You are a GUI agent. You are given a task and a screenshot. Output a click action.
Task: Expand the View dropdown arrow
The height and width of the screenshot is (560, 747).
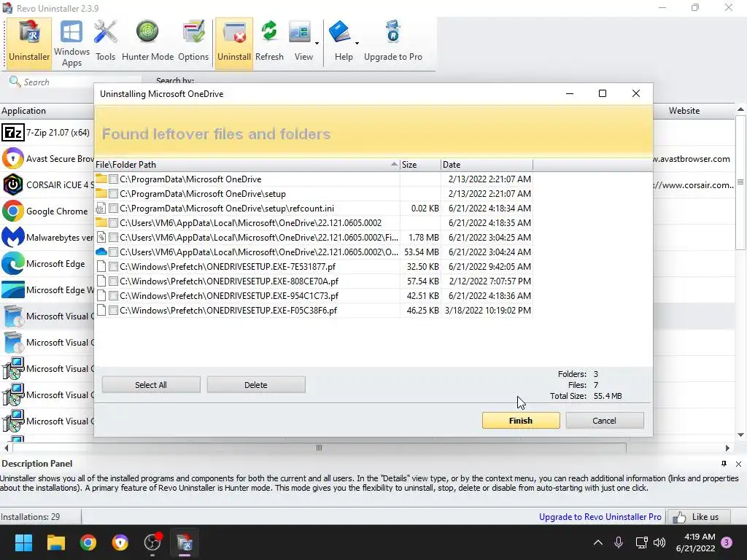(317, 43)
